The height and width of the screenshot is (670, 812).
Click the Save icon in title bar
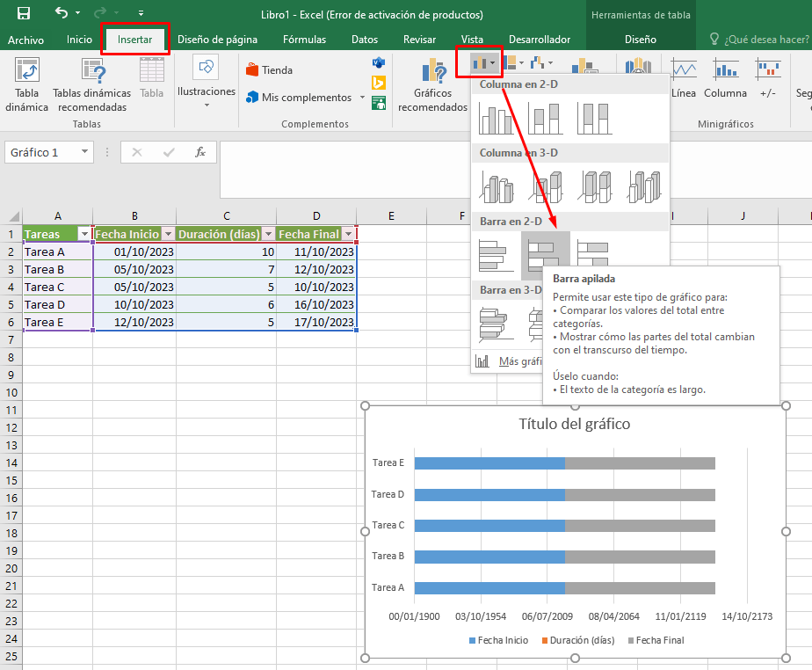24,13
